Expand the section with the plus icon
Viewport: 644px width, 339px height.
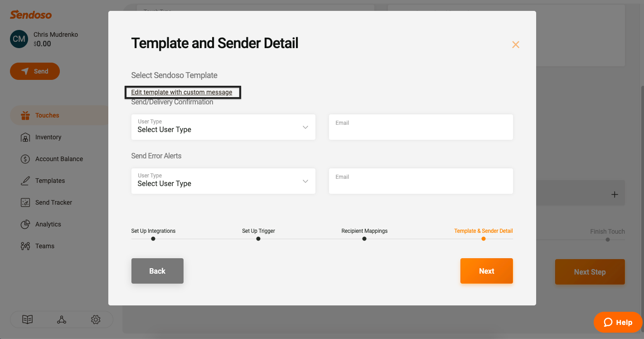[615, 194]
